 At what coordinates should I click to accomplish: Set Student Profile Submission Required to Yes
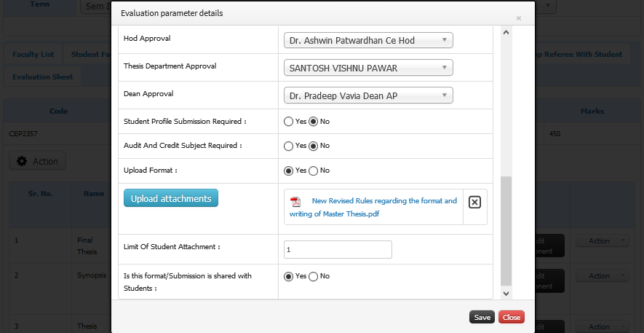tap(288, 122)
